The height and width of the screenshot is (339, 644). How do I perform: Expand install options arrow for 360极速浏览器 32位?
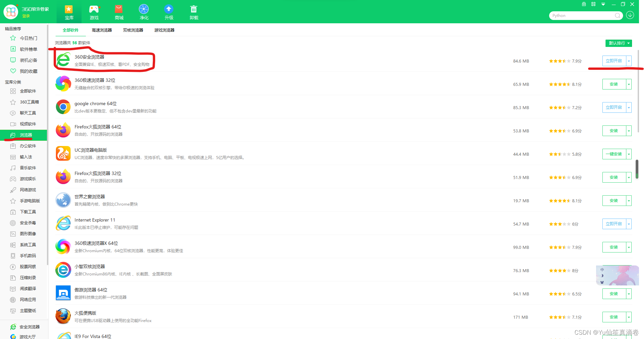[x=629, y=84]
